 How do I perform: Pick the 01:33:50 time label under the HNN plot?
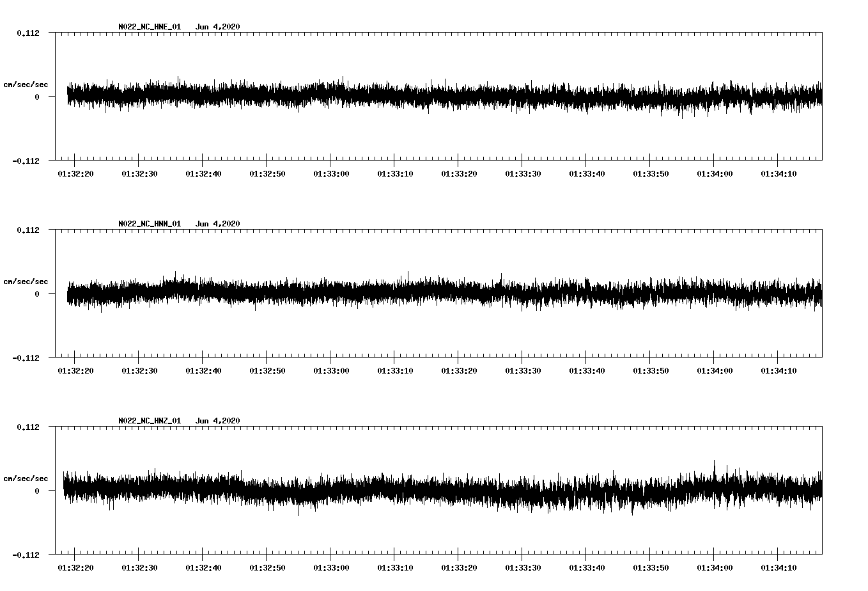point(651,371)
